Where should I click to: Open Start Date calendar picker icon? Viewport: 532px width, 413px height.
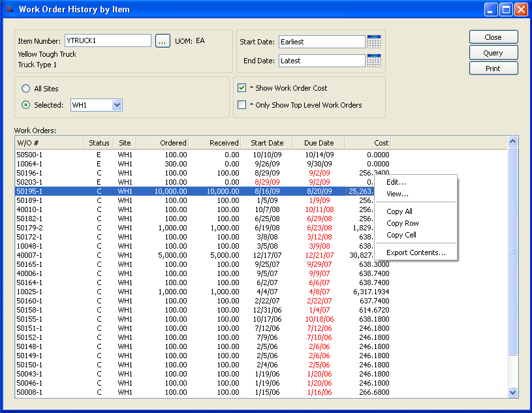[x=374, y=42]
